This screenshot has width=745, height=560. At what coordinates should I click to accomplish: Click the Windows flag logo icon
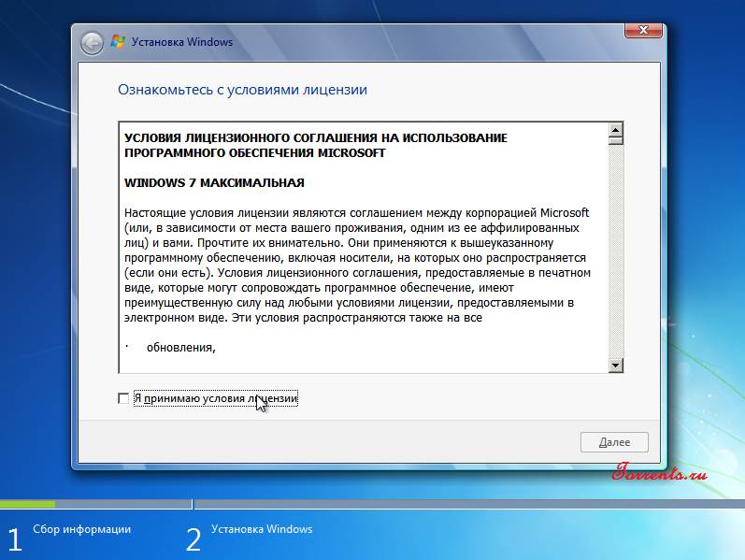[x=118, y=42]
